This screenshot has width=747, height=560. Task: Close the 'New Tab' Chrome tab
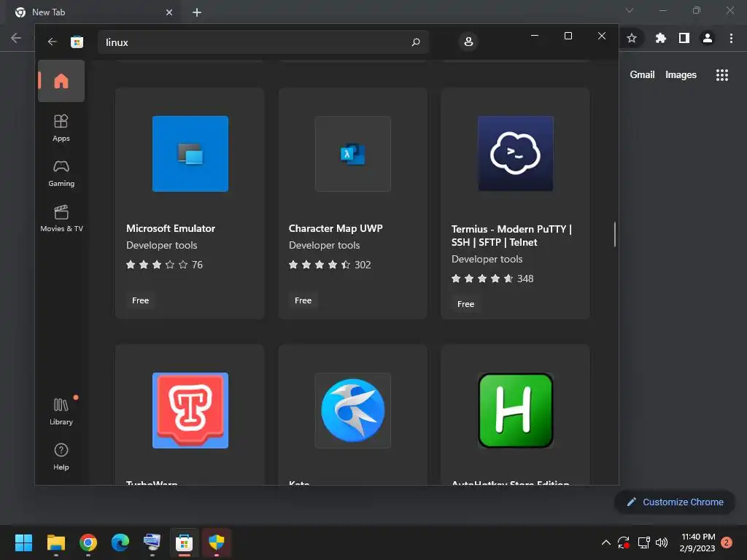click(x=169, y=12)
